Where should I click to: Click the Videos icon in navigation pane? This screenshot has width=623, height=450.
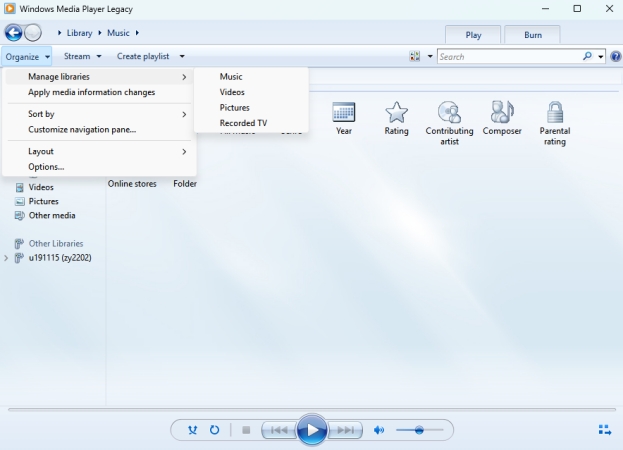tap(19, 187)
